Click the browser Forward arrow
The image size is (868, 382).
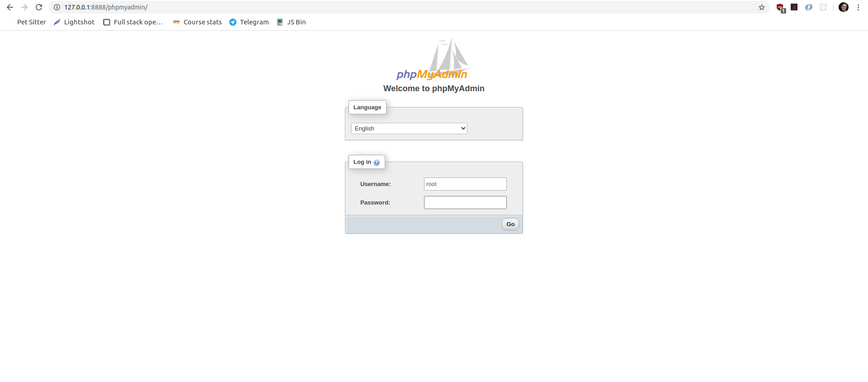(x=24, y=7)
